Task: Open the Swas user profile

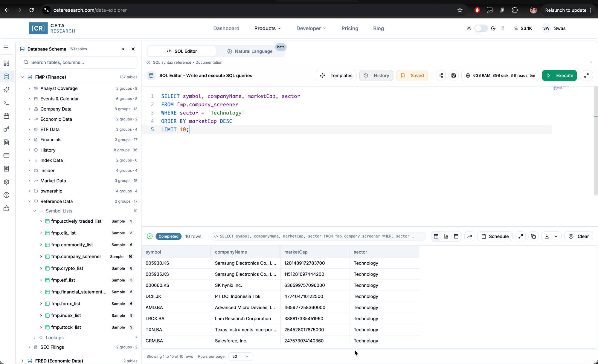Action: [x=554, y=28]
